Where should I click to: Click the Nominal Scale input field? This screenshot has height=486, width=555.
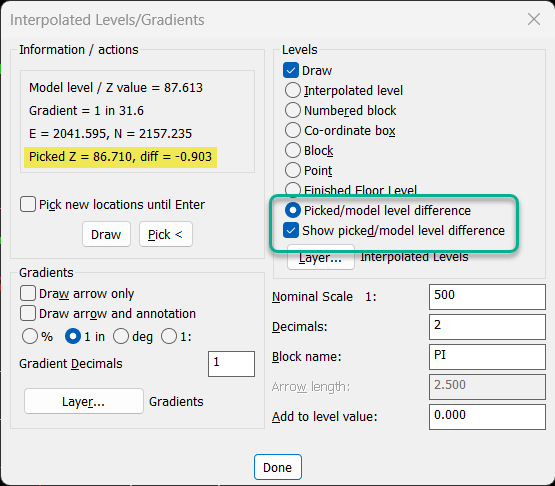coord(487,297)
